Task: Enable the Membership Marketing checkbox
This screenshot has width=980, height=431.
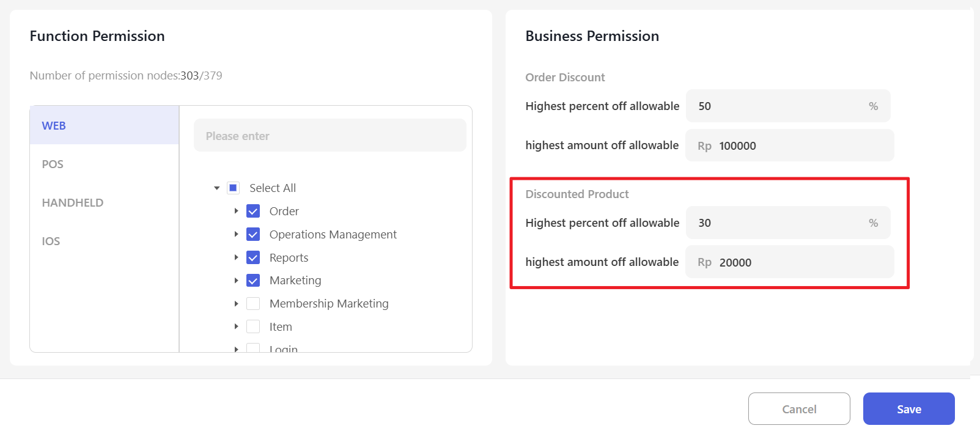Action: click(253, 304)
